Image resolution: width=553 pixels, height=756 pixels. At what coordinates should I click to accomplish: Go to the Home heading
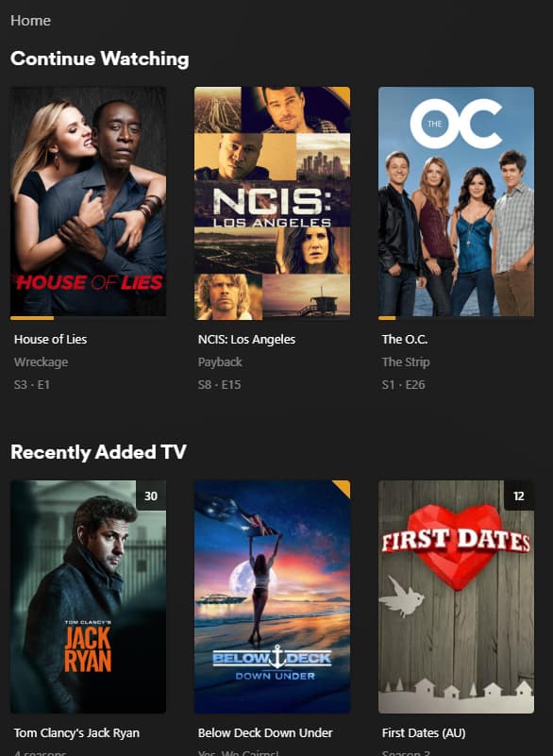click(30, 21)
